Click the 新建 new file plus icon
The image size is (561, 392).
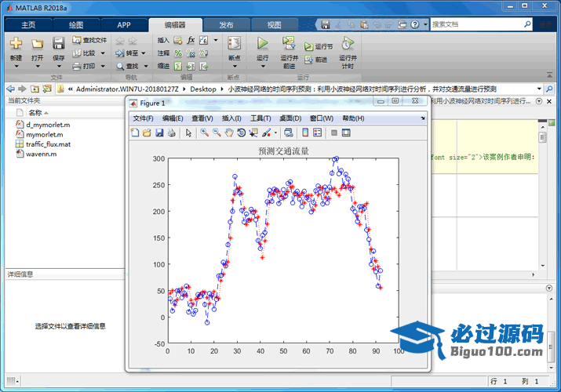coord(16,44)
